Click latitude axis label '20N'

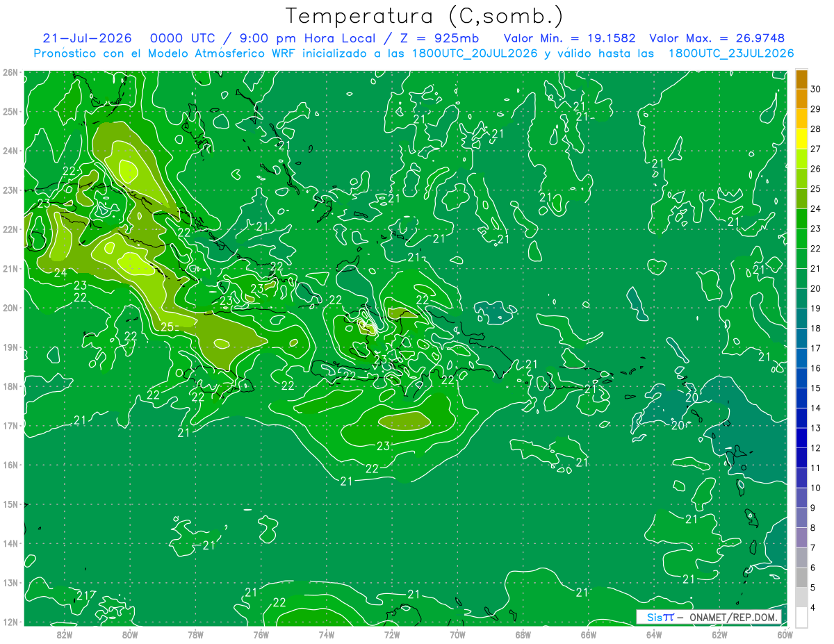10,308
